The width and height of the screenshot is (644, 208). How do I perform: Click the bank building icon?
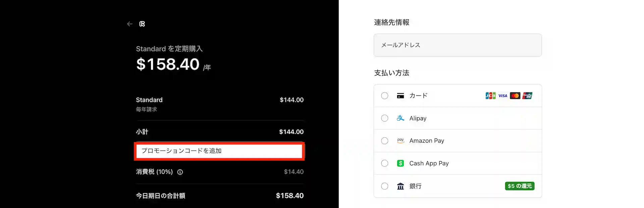[x=400, y=186]
